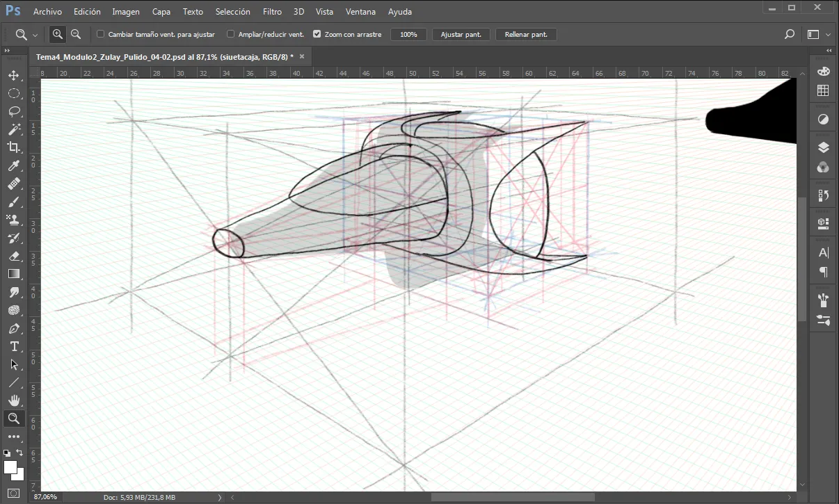Select the Zoom tool in toolbox
Image resolution: width=839 pixels, height=504 pixels.
coord(13,418)
